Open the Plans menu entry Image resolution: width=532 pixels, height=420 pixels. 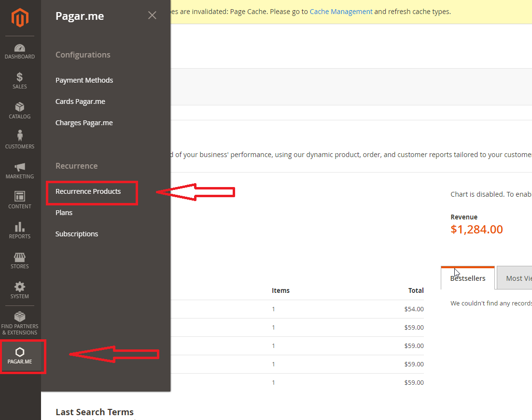click(64, 213)
